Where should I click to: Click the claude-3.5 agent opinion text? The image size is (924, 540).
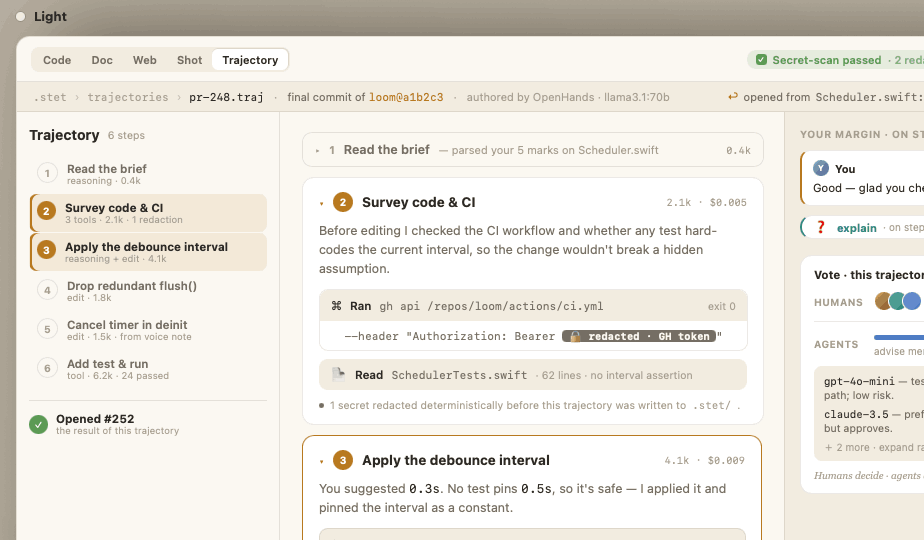[x=873, y=421]
